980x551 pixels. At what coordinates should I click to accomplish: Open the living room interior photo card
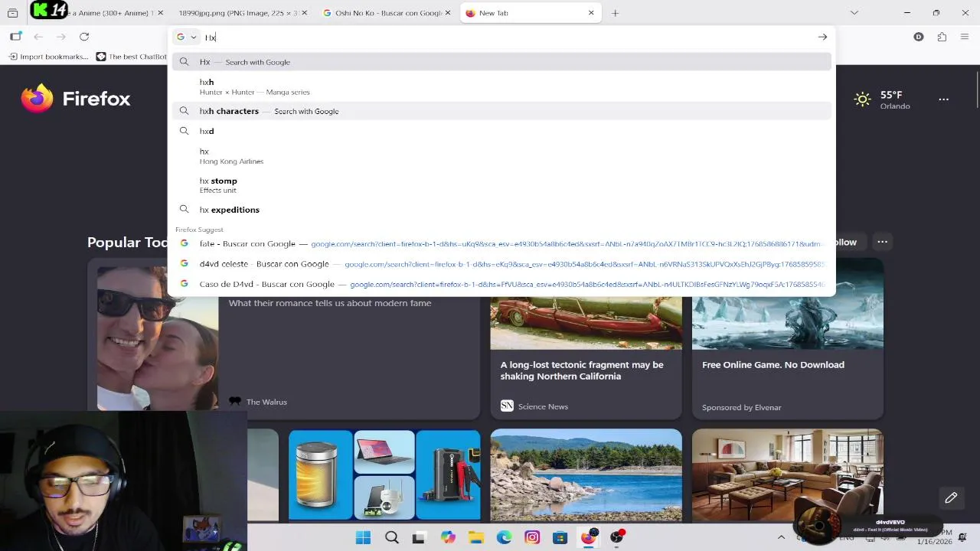[x=788, y=474]
